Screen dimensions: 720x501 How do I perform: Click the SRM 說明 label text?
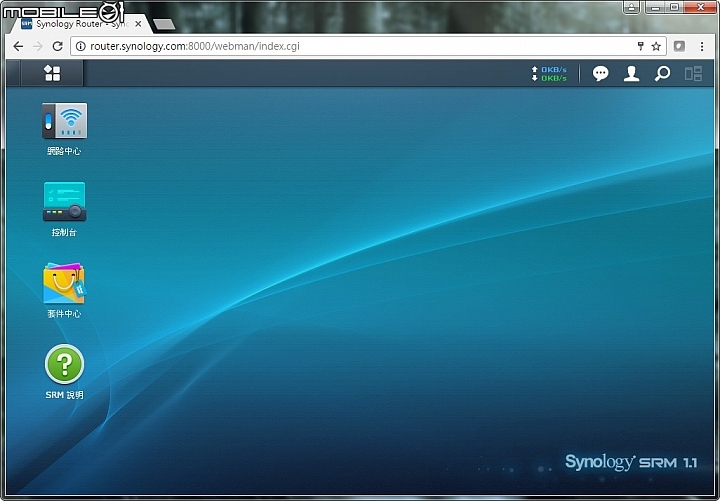click(x=64, y=395)
